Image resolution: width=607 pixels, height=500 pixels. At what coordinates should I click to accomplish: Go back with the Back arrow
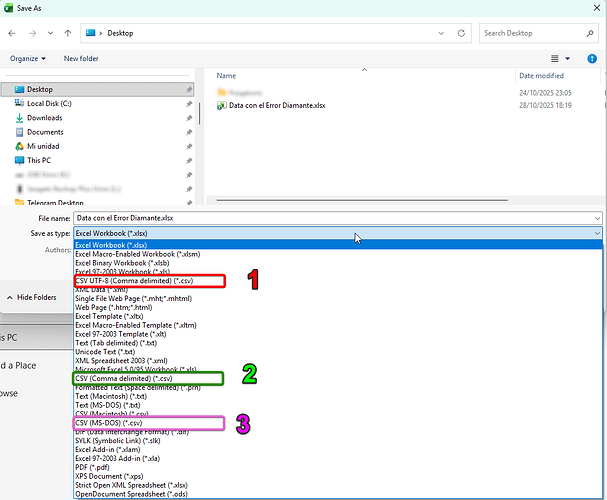(12, 33)
